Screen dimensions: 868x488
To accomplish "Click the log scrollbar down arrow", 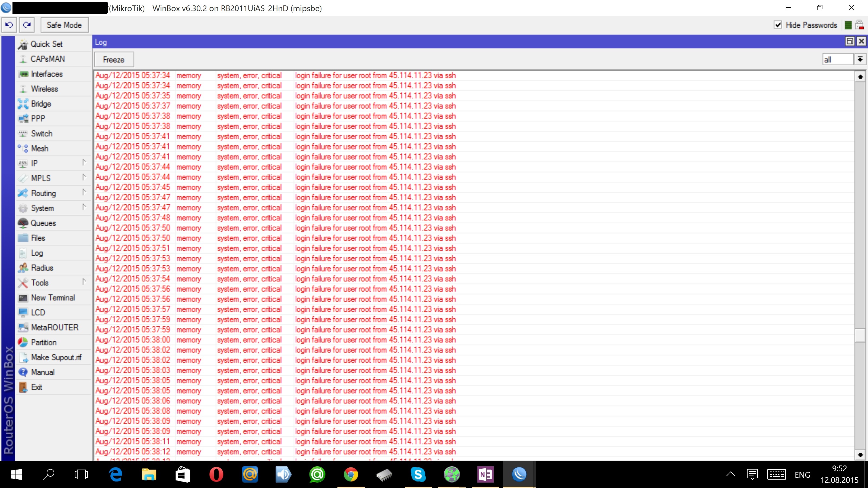I will (x=860, y=455).
